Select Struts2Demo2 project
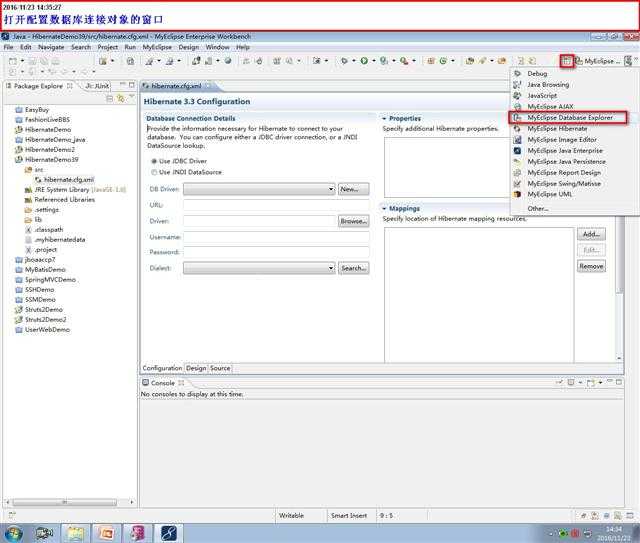The width and height of the screenshot is (640, 543). [45, 320]
